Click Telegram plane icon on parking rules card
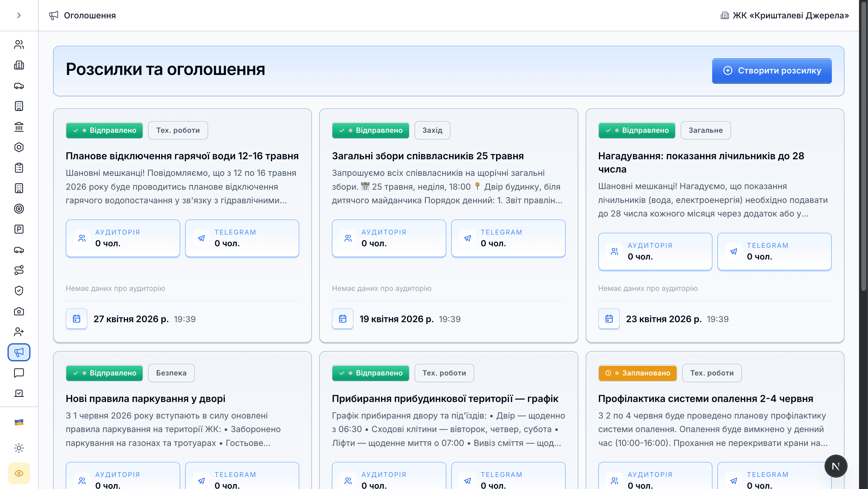This screenshot has height=489, width=868. pyautogui.click(x=201, y=481)
